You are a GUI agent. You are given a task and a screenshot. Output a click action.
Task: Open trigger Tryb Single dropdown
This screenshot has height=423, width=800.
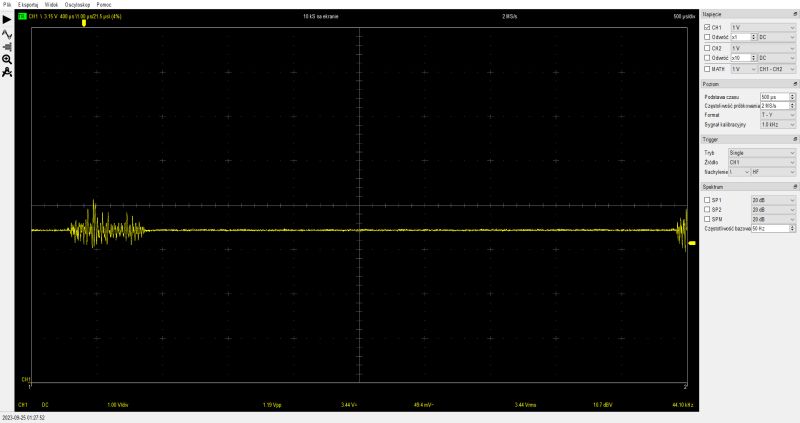762,153
